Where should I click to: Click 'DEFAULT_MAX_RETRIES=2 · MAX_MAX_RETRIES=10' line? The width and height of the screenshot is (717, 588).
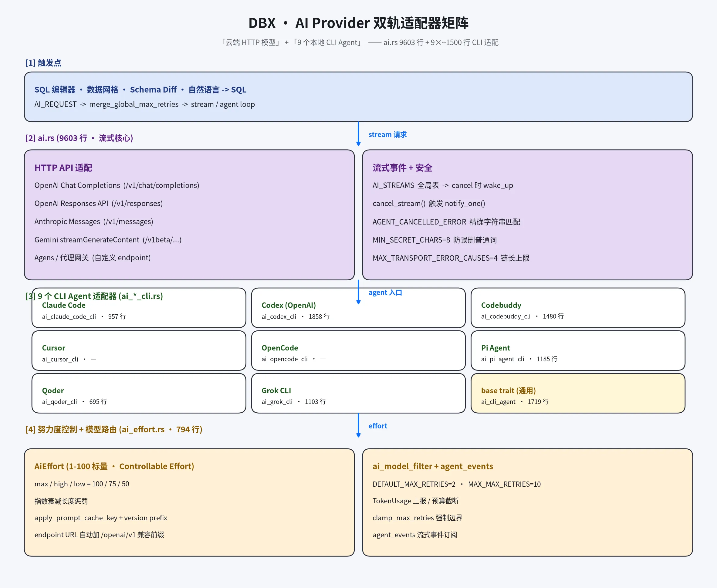click(457, 484)
